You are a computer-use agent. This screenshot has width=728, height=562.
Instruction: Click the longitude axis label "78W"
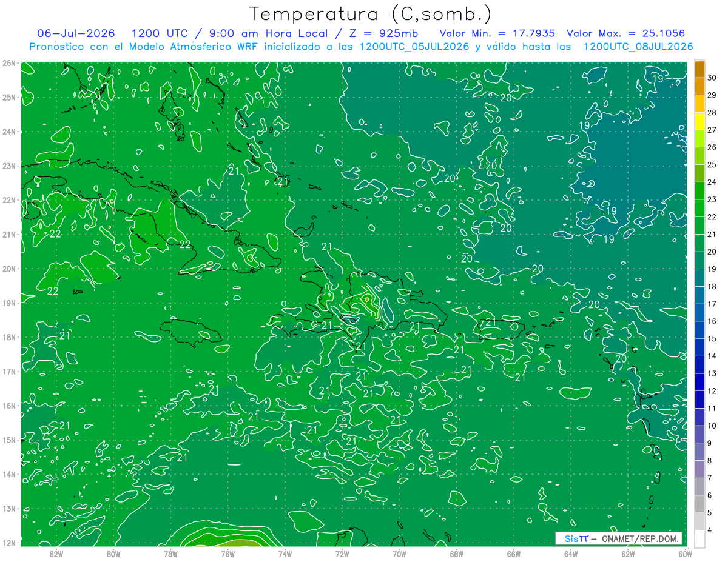[170, 554]
